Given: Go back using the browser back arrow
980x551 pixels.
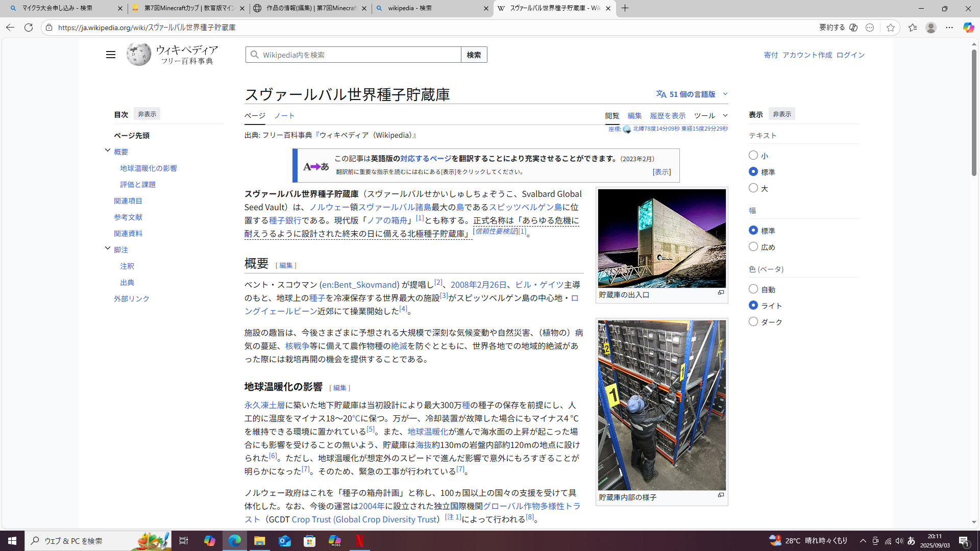Looking at the screenshot, I should 10,28.
